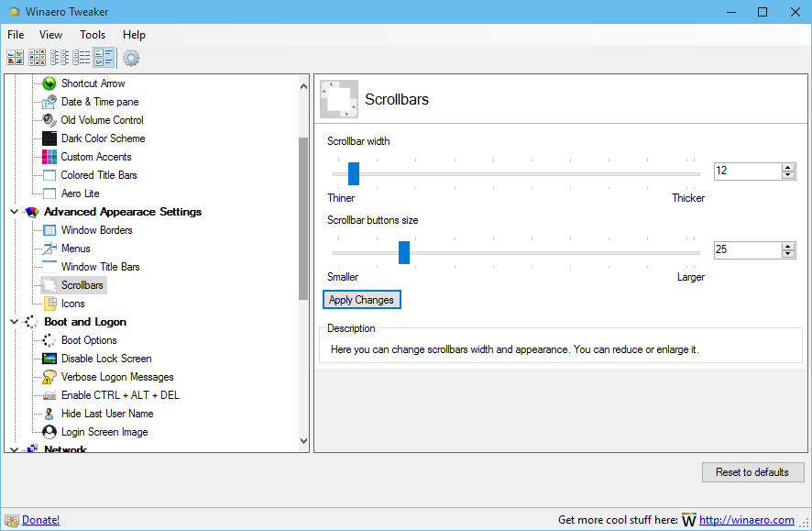The height and width of the screenshot is (531, 812).
Task: Click the Window Borders icon
Action: (x=49, y=230)
